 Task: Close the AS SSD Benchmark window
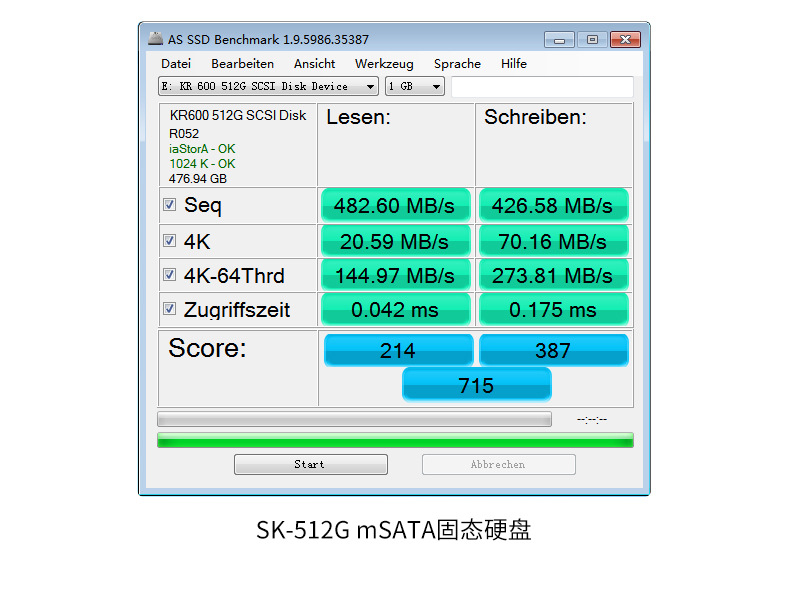click(x=625, y=40)
